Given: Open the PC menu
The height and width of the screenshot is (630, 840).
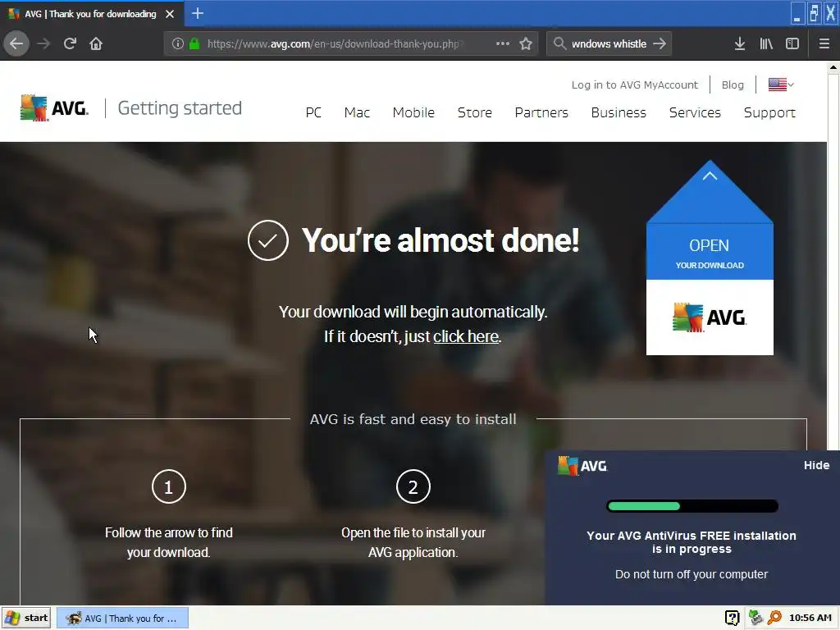Looking at the screenshot, I should [313, 112].
